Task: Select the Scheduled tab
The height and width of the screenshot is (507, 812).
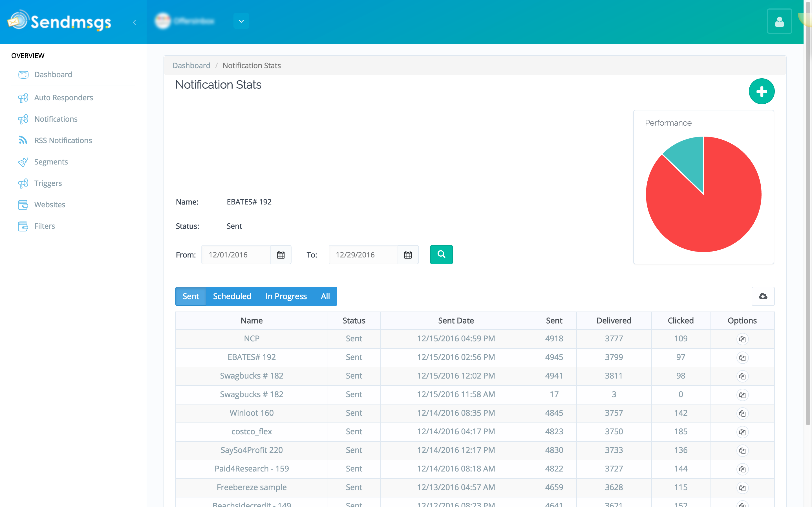Action: 232,296
